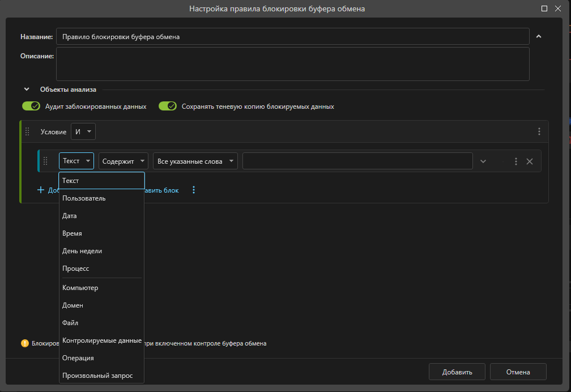The width and height of the screenshot is (571, 392).
Task: Click the yellow warning icon at the bottom
Action: coord(25,343)
